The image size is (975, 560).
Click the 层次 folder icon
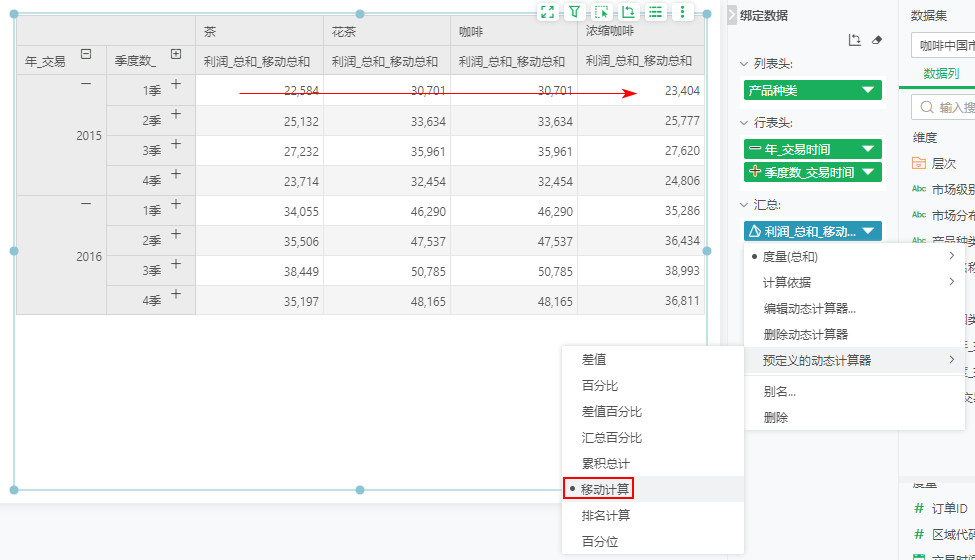click(x=918, y=163)
